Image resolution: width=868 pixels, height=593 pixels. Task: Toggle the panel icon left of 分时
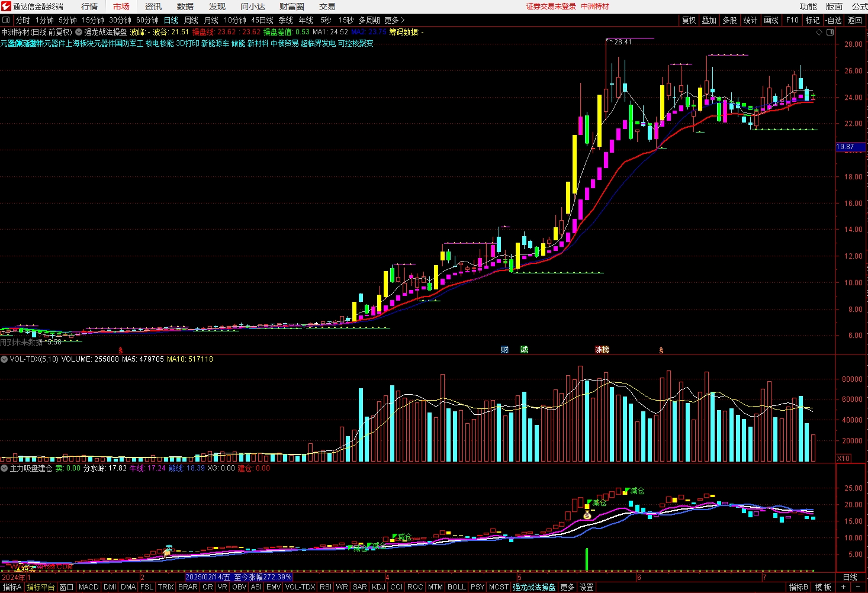6,20
